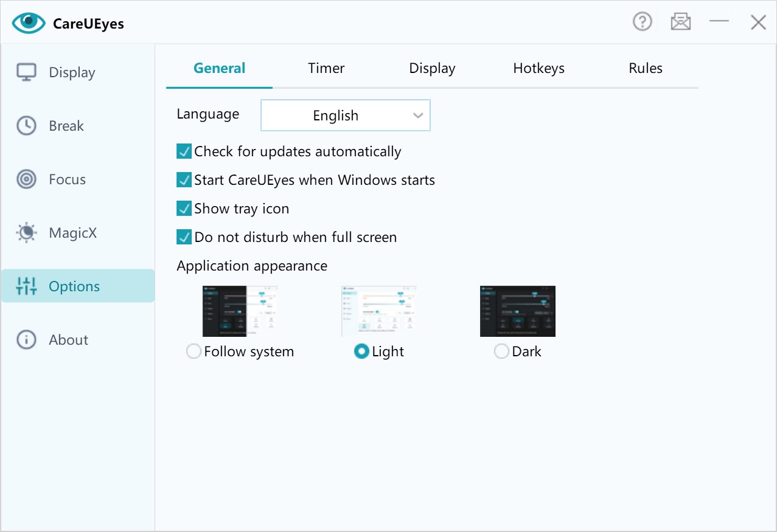Open the help question mark icon

(x=643, y=22)
